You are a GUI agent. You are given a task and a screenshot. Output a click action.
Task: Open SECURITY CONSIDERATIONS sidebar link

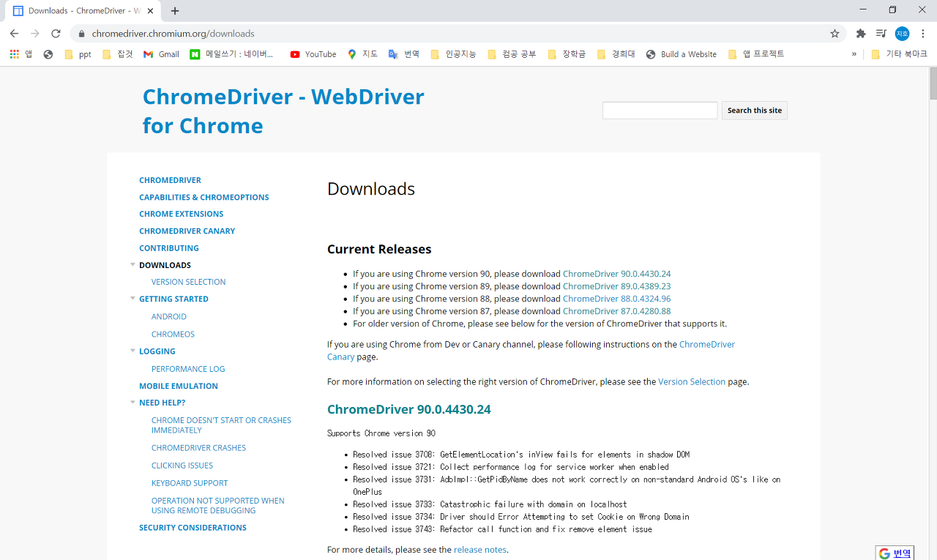click(193, 528)
